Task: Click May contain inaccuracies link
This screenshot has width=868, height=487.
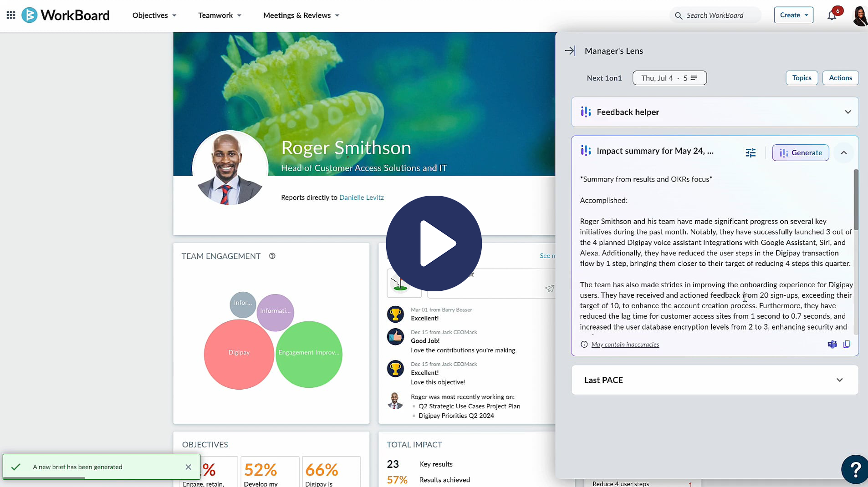Action: pos(625,345)
